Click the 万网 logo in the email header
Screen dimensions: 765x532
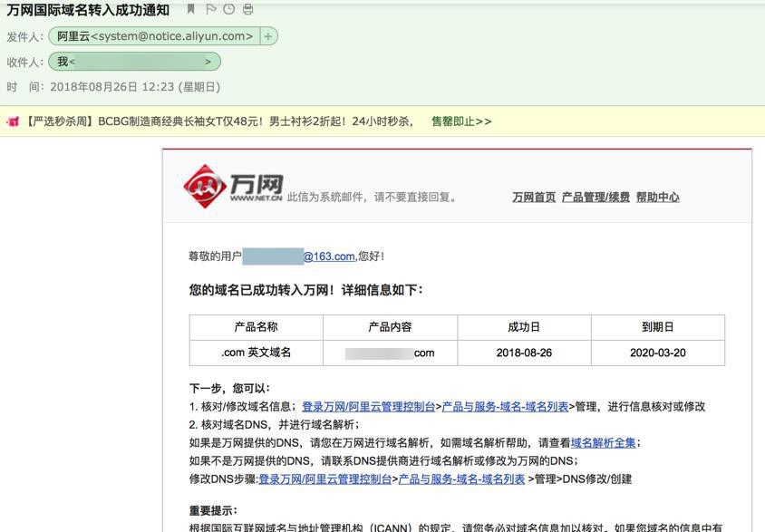coord(233,187)
